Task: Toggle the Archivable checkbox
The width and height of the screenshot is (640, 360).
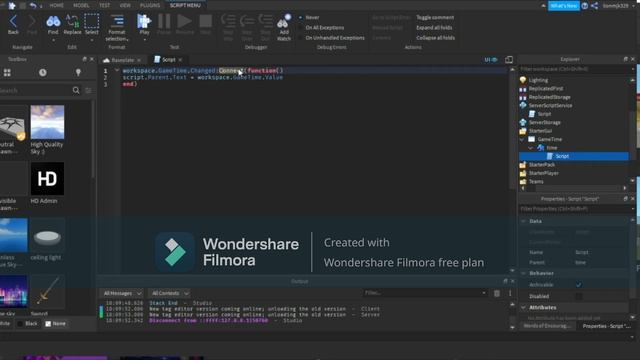Action: click(x=578, y=285)
